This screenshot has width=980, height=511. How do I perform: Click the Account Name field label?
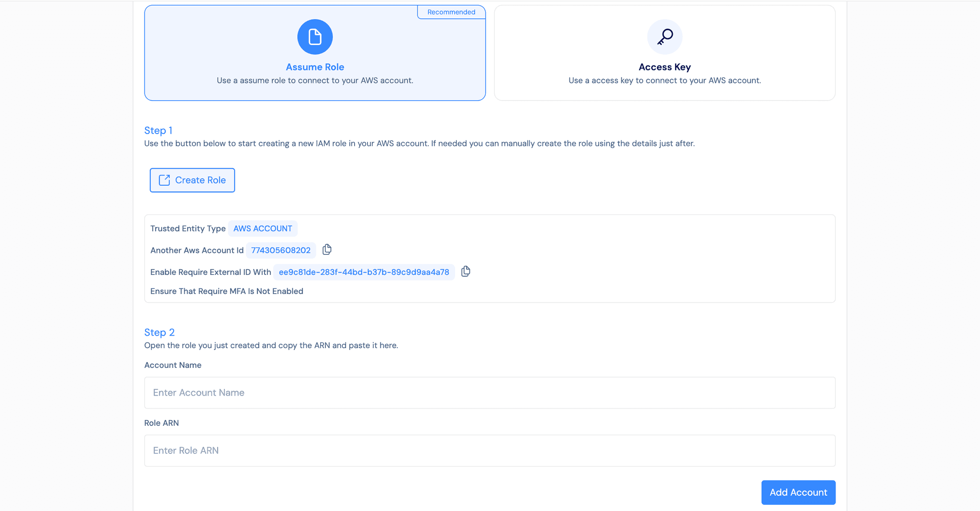[173, 365]
